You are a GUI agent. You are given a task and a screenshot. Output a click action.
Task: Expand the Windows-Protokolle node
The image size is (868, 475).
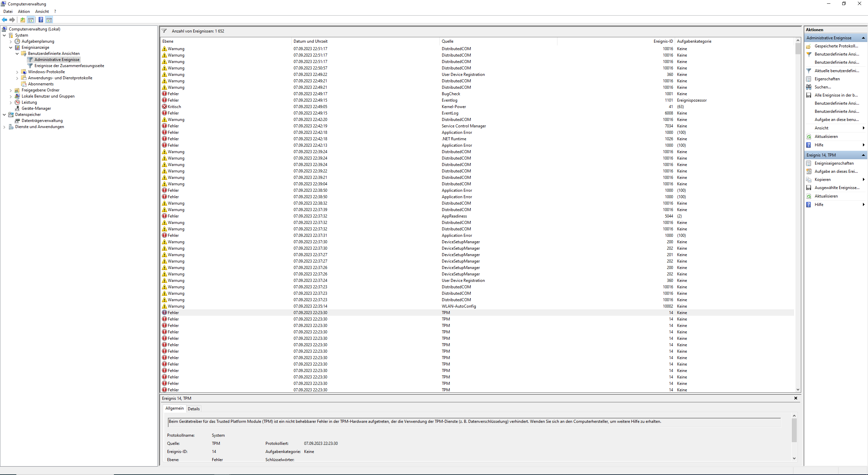[17, 72]
